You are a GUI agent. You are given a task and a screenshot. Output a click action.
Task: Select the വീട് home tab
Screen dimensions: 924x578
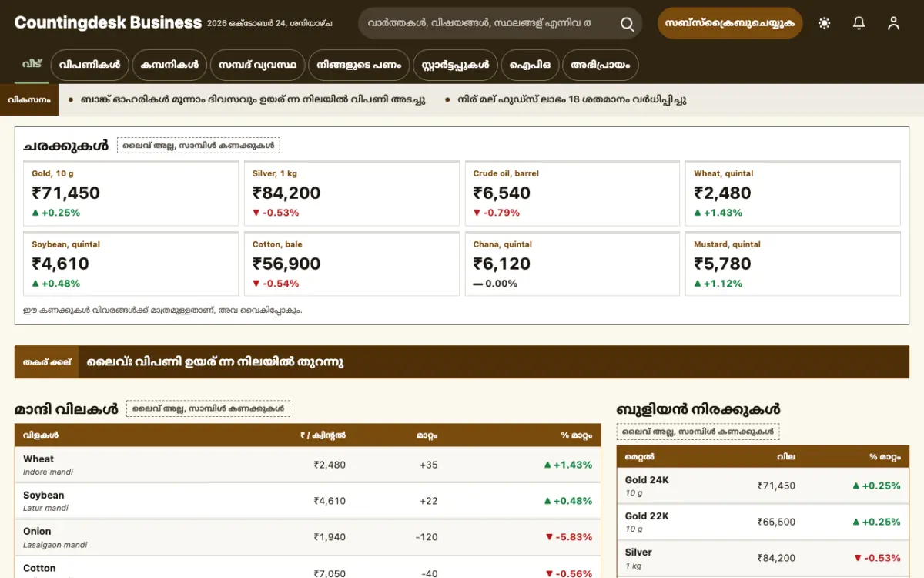tap(32, 65)
